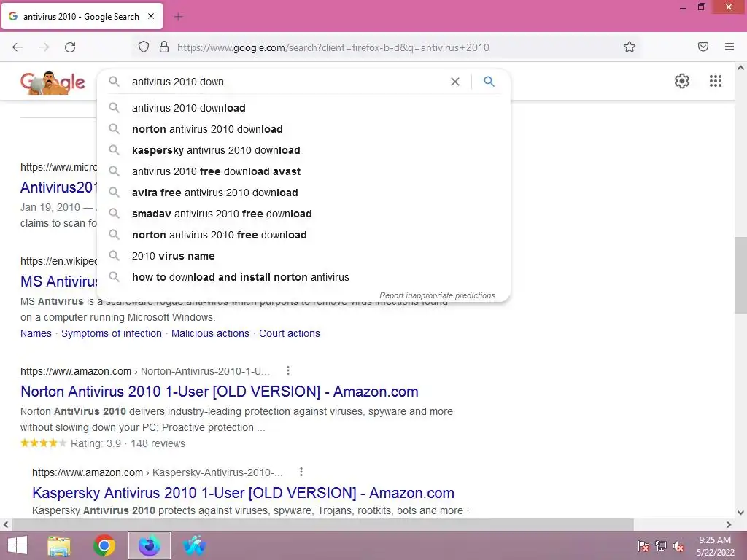Select 'how to download and install norton' suggestion
The image size is (747, 560).
(x=303, y=277)
